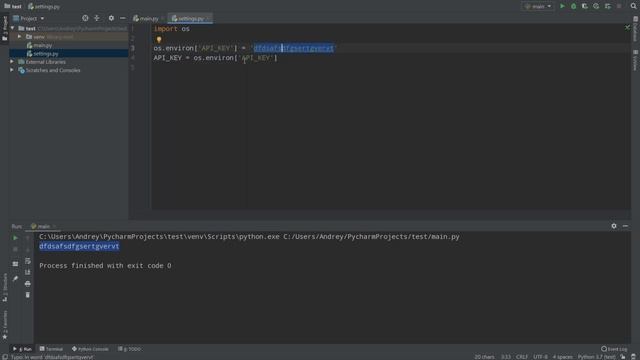The width and height of the screenshot is (640, 360).
Task: Click the Python 3.7 interpreter in status bar
Action: coord(596,357)
